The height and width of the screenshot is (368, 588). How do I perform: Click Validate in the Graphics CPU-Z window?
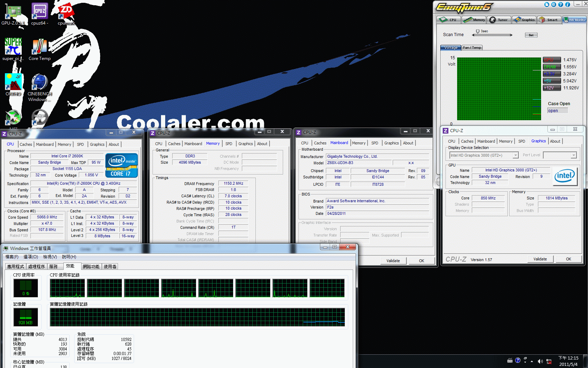pyautogui.click(x=540, y=259)
